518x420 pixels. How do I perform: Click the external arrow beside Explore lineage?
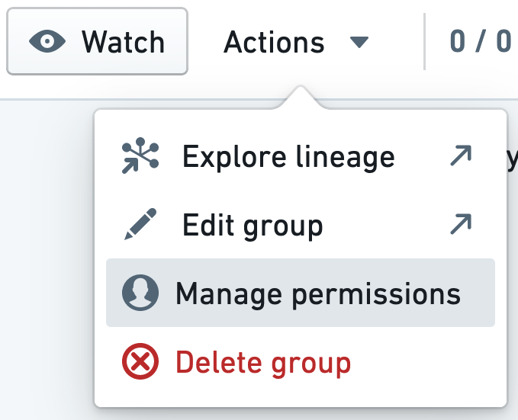[x=461, y=155]
